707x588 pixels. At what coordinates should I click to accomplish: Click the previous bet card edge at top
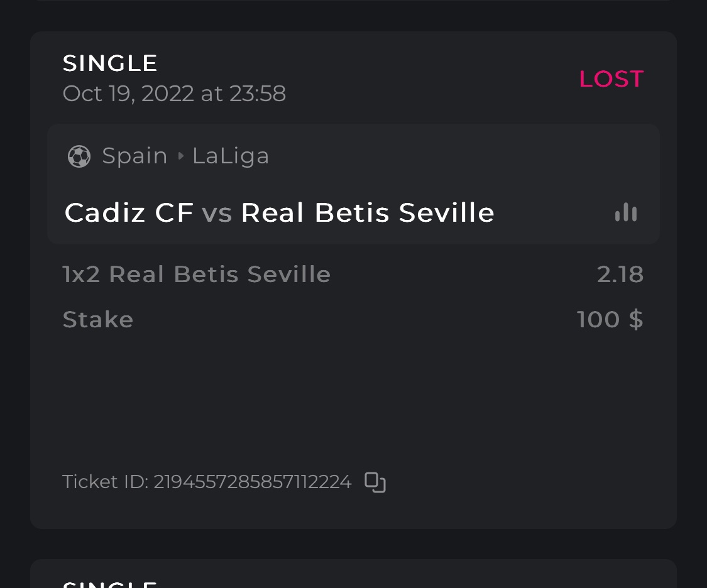(x=353, y=1)
